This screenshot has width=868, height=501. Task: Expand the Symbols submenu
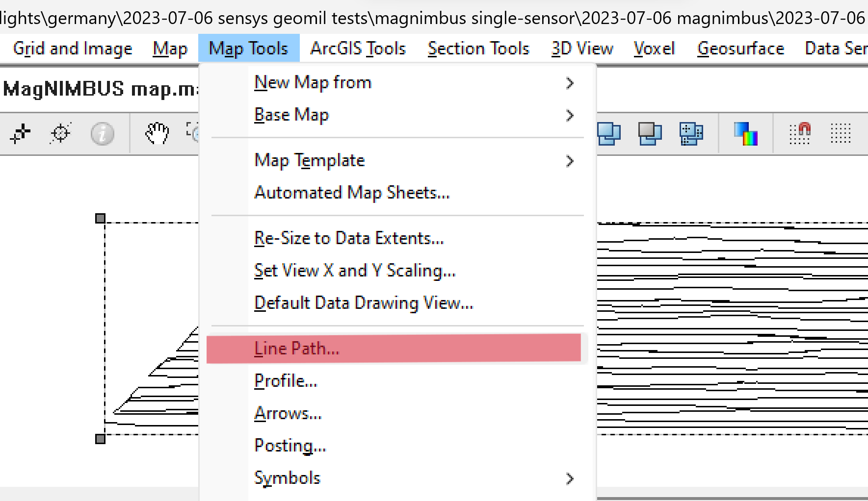pyautogui.click(x=569, y=479)
